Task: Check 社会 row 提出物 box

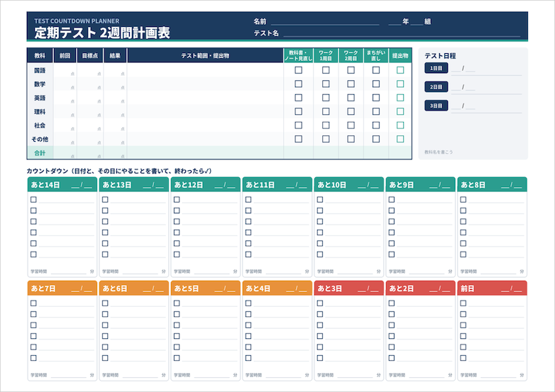Action: [x=400, y=125]
